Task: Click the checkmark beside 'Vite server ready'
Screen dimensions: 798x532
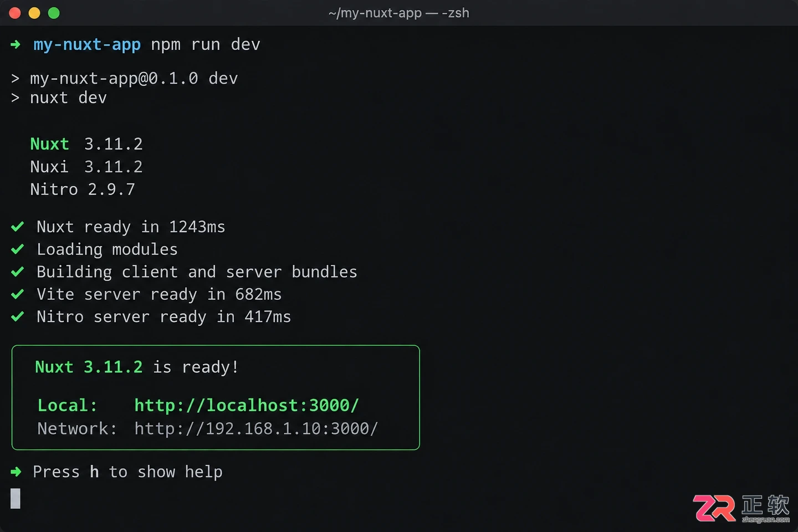Action: (x=17, y=294)
